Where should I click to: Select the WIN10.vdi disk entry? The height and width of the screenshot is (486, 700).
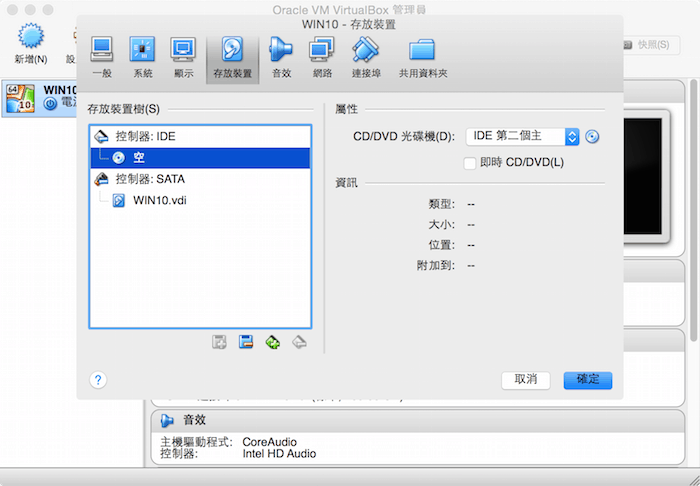200,201
